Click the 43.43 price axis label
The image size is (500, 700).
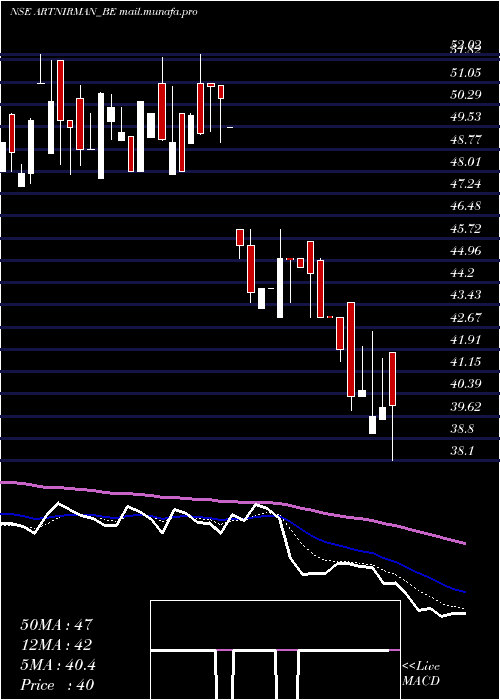point(466,295)
